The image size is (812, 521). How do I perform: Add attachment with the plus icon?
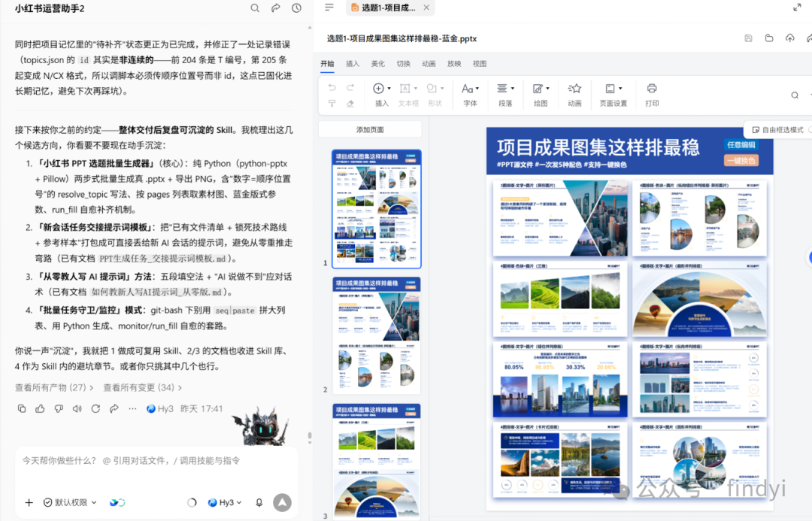coord(29,502)
